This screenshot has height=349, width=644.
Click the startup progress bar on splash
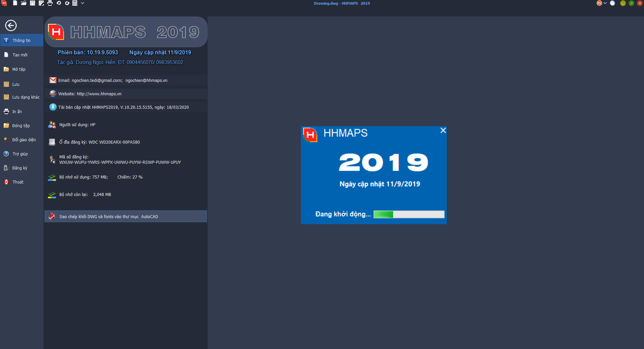click(x=409, y=214)
